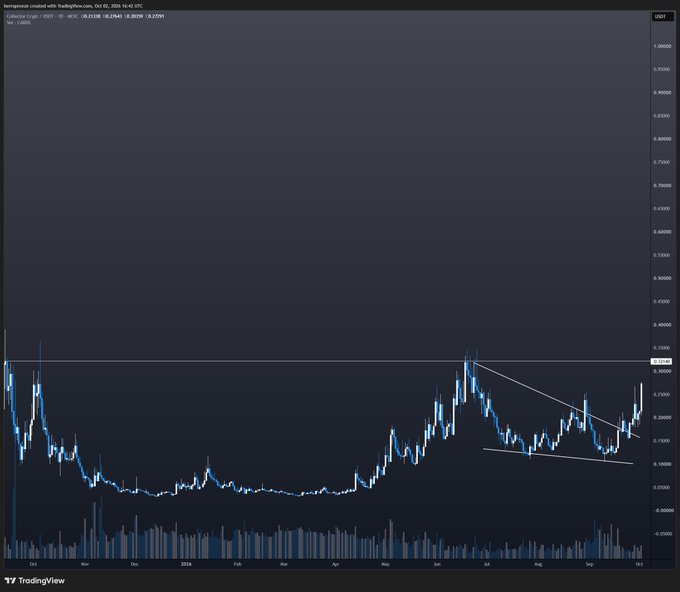This screenshot has width=680, height=592.
Task: Click the snapshot caption with Oct 02, 2026 date
Action: [x=73, y=6]
